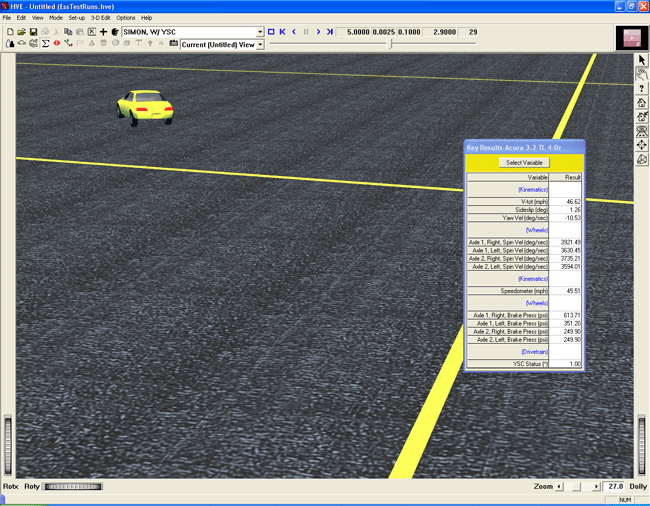Go to home view with house icon
The image size is (650, 506).
tap(642, 102)
